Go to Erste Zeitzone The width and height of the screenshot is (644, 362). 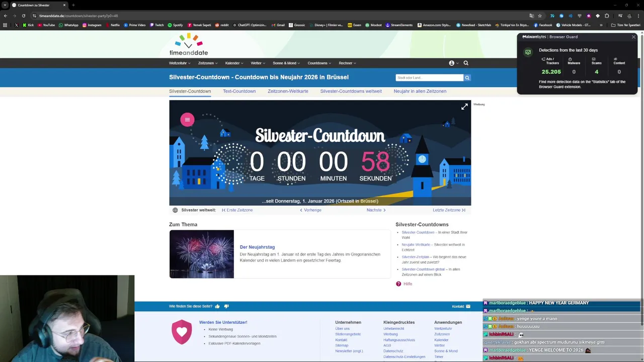point(237,210)
